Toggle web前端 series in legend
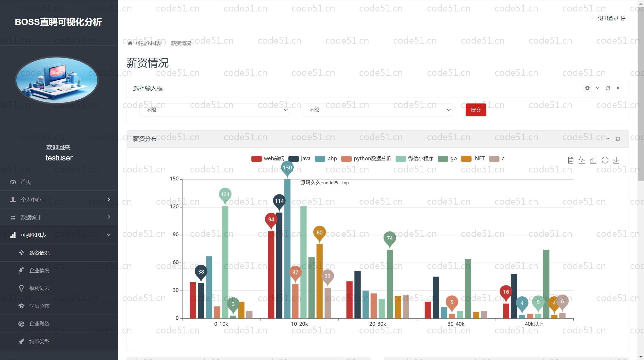644x360 pixels. [268, 159]
